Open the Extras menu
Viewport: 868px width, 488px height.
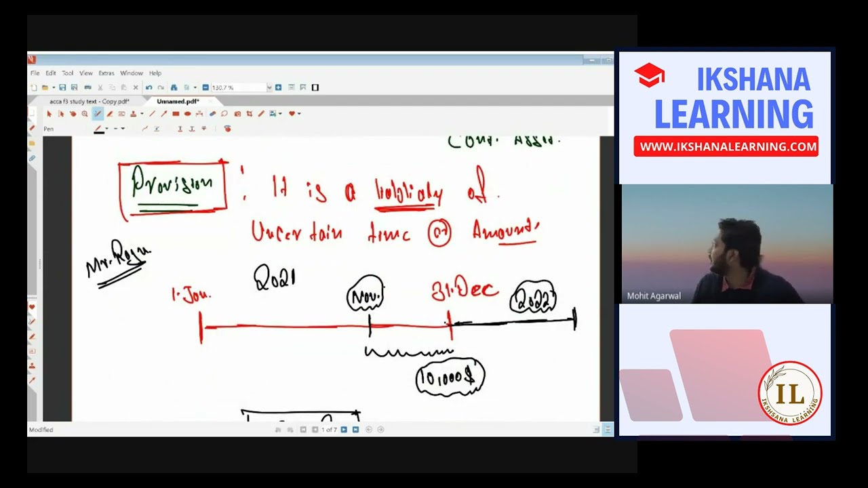tap(106, 73)
